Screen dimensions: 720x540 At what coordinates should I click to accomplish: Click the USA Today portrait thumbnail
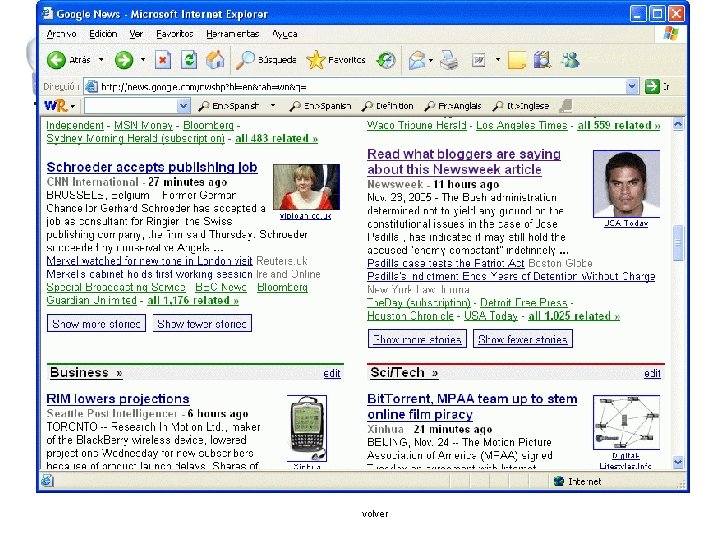[x=626, y=184]
